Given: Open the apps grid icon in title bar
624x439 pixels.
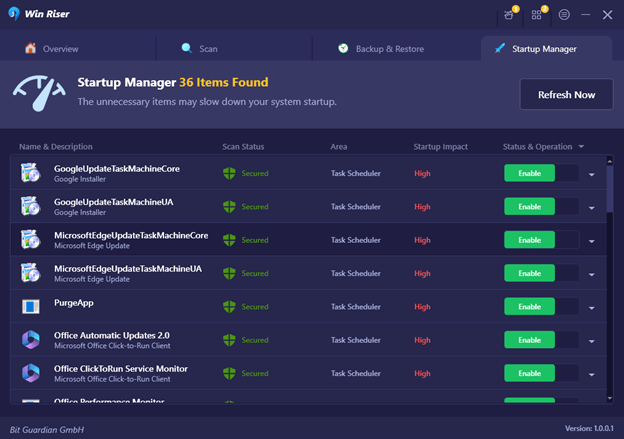Looking at the screenshot, I should click(x=537, y=15).
